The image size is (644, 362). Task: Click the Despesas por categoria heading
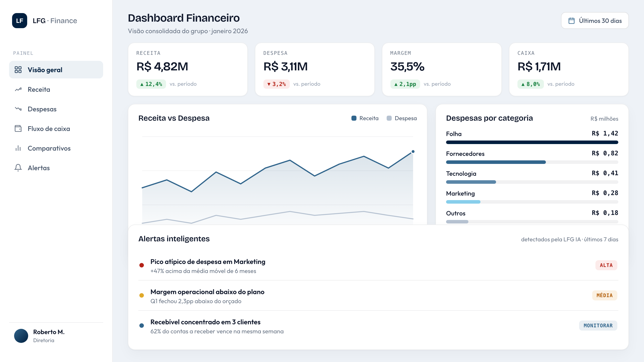point(489,118)
